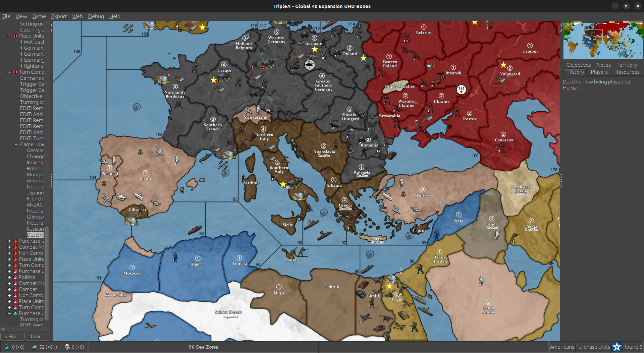644x353 pixels.
Task: Expand the Japanese Politics node
Action: point(9,277)
